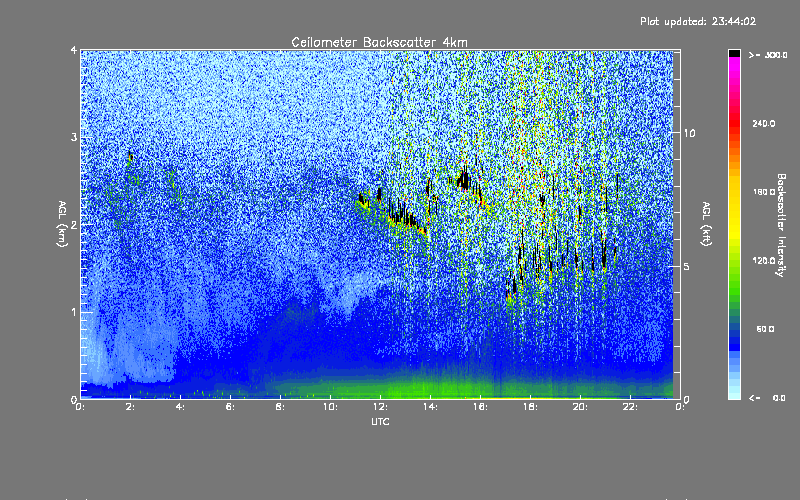Click the '8:' hour label on the time axis

pos(281,407)
